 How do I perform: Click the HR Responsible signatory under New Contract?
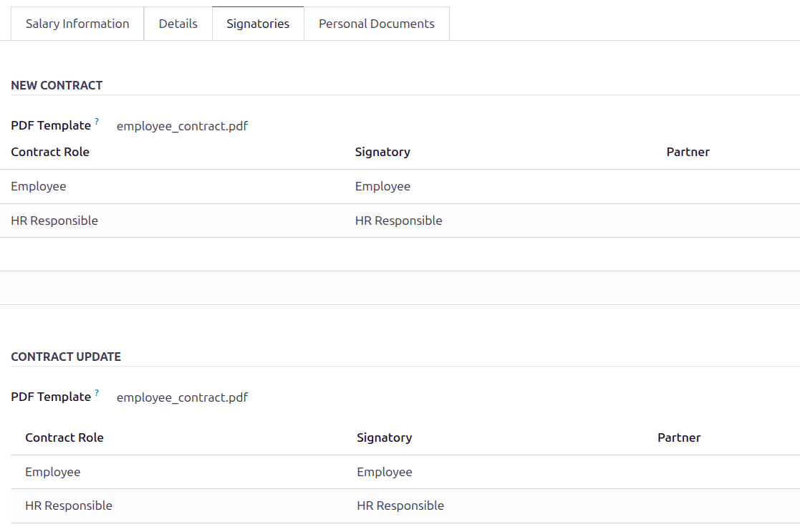pyautogui.click(x=399, y=221)
